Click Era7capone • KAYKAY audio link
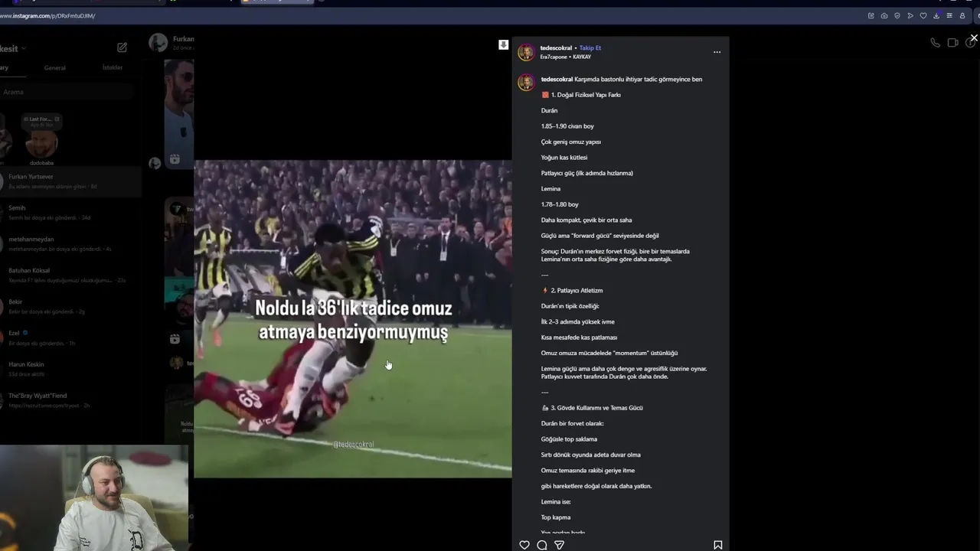The image size is (980, 551). [x=565, y=57]
